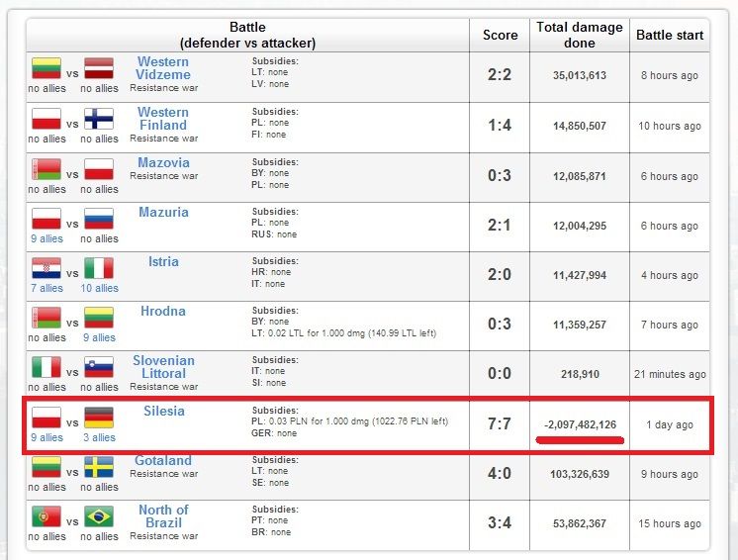Screen dimensions: 738x560
Task: Click the Brazil flag in North of Brazil row
Action: click(x=99, y=516)
